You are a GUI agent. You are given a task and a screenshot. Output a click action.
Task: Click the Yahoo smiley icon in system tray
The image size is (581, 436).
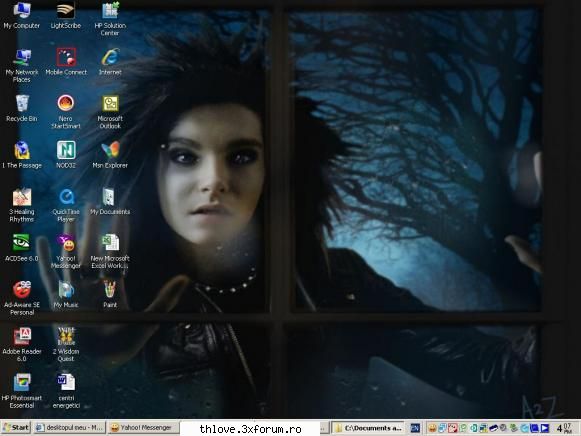click(x=432, y=429)
